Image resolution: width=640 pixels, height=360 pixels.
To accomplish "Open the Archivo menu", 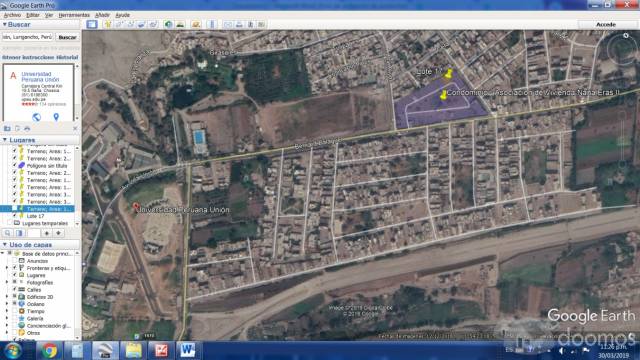I will point(12,15).
